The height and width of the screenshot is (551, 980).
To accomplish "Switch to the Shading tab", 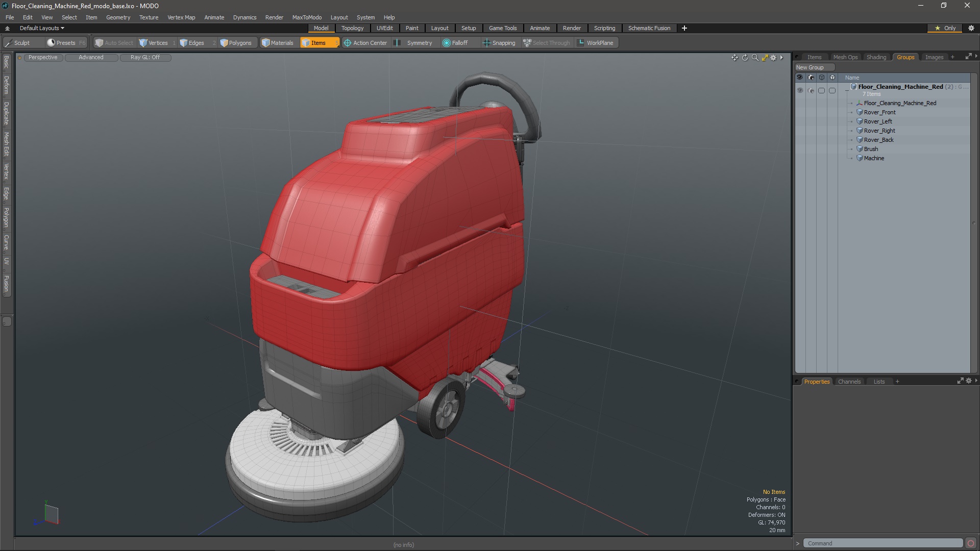I will [x=876, y=57].
